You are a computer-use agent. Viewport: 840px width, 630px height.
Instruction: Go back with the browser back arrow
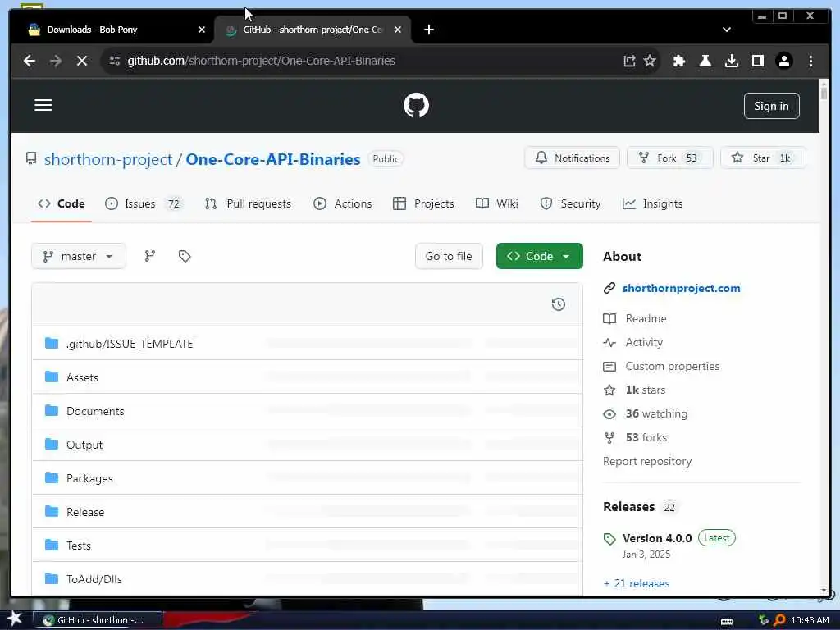coord(30,61)
